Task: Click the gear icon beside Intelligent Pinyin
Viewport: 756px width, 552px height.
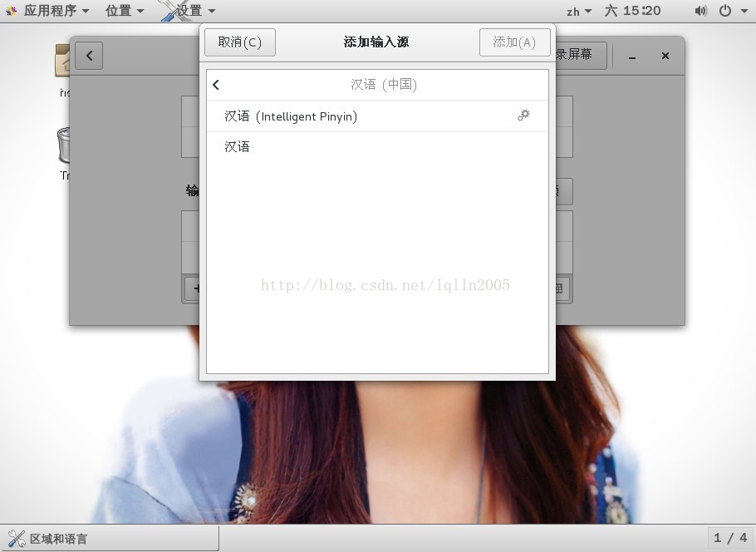Action: 523,116
